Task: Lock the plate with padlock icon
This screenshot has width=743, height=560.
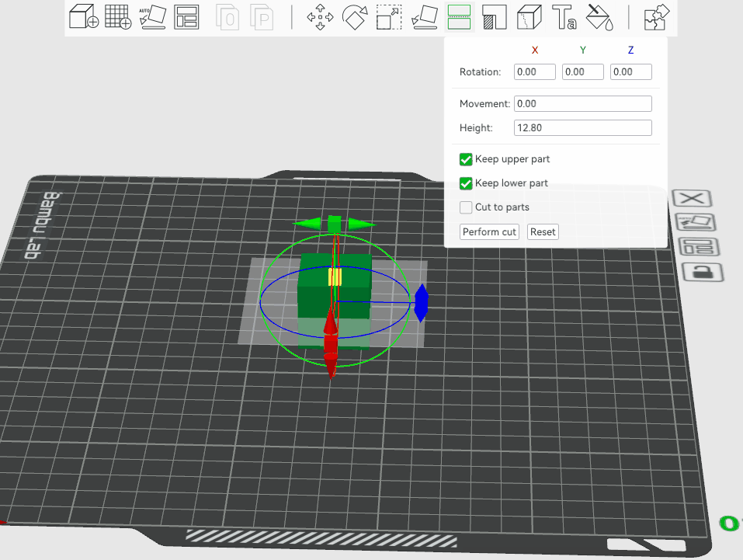Action: click(x=703, y=272)
